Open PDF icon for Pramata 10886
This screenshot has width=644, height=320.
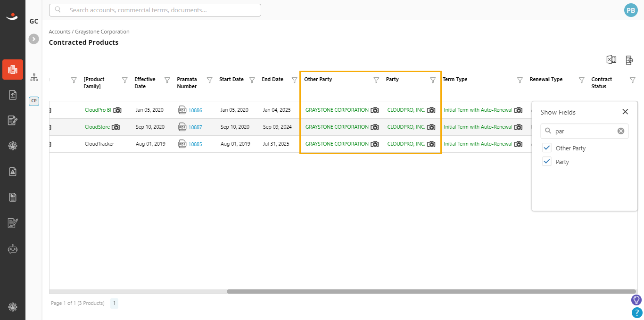[182, 110]
